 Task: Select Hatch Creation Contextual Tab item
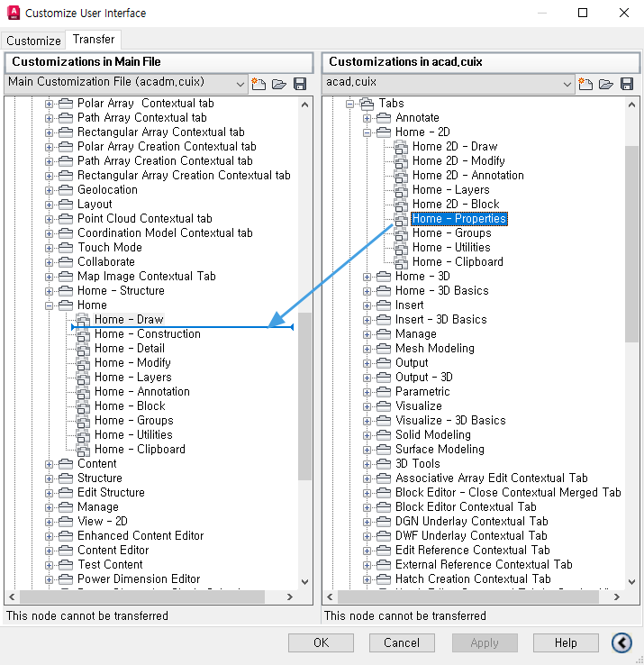(x=473, y=578)
